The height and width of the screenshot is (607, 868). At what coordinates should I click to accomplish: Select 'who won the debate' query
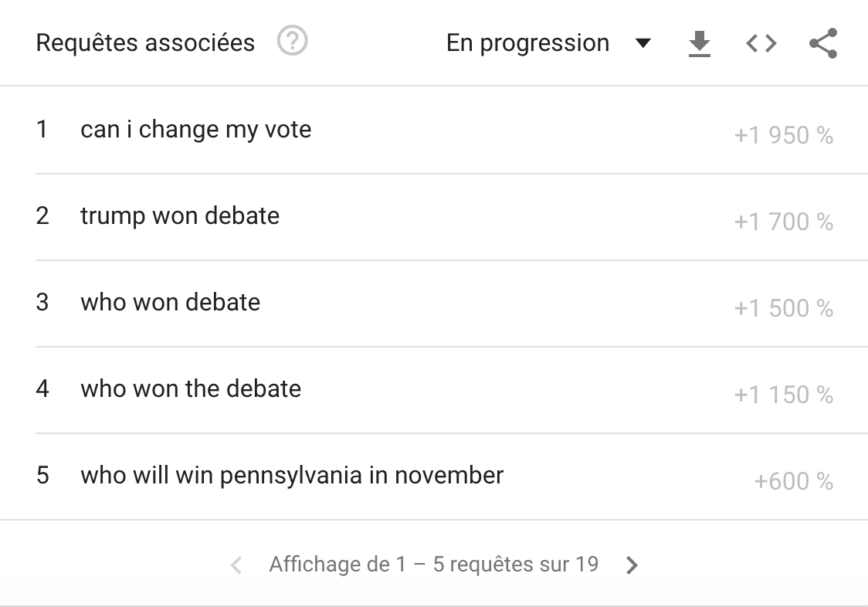tap(191, 388)
